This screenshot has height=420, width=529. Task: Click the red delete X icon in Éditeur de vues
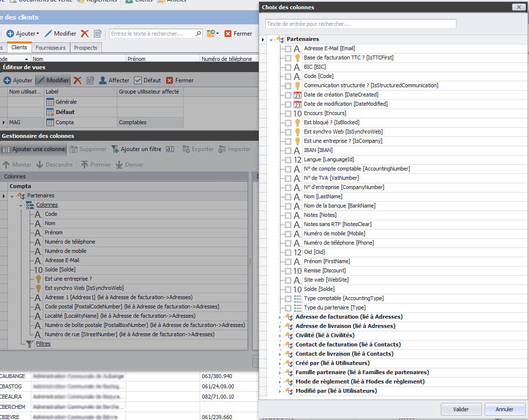(77, 80)
